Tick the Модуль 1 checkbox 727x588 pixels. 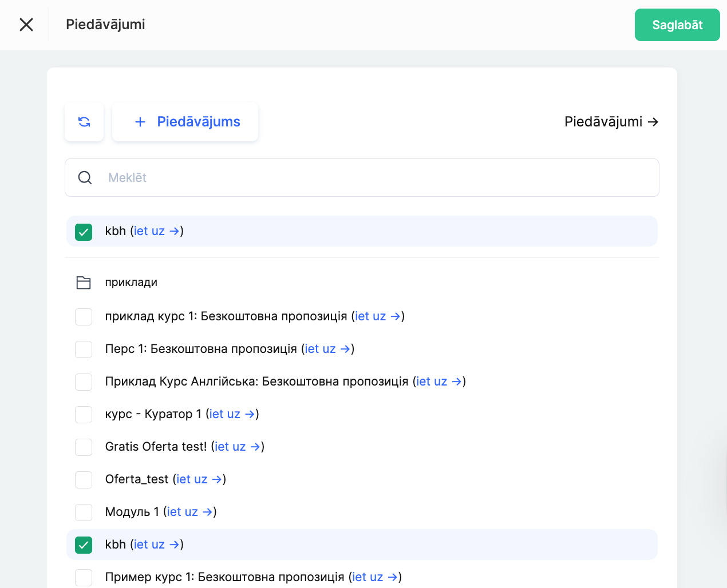point(84,512)
